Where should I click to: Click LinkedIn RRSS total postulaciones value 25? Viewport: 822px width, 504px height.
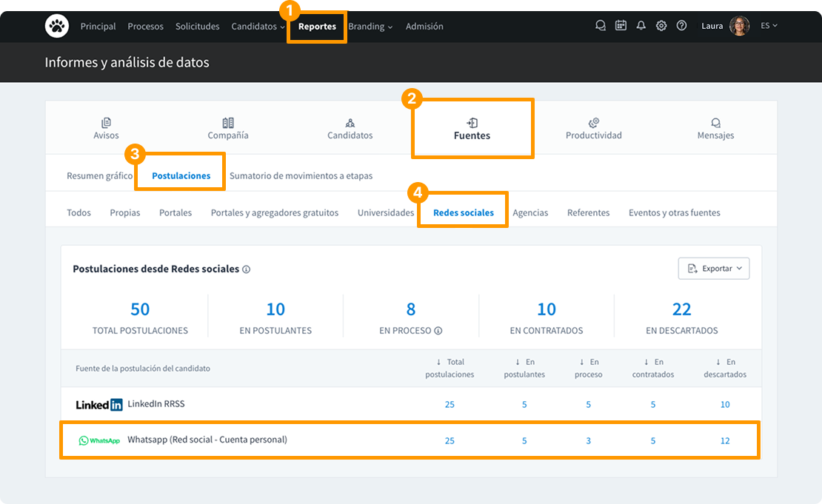[x=450, y=405]
